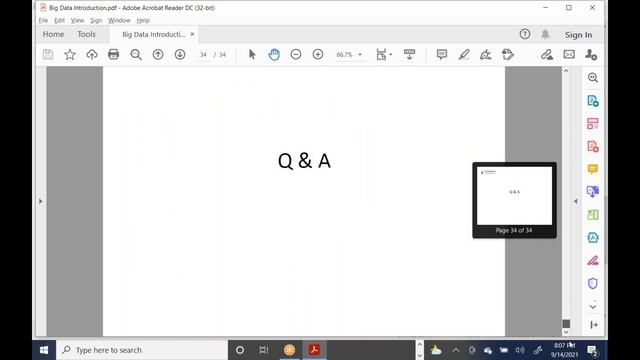
Task: Open the Create PDF tool
Action: coord(593,146)
